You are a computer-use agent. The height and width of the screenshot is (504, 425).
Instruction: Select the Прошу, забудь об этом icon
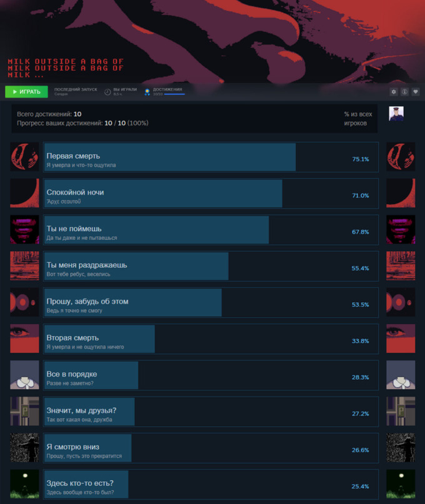click(24, 302)
